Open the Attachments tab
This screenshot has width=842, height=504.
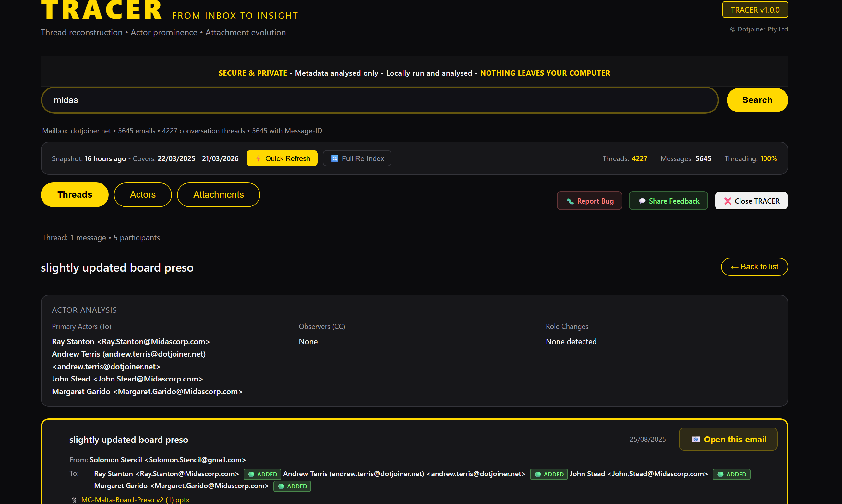click(x=219, y=194)
